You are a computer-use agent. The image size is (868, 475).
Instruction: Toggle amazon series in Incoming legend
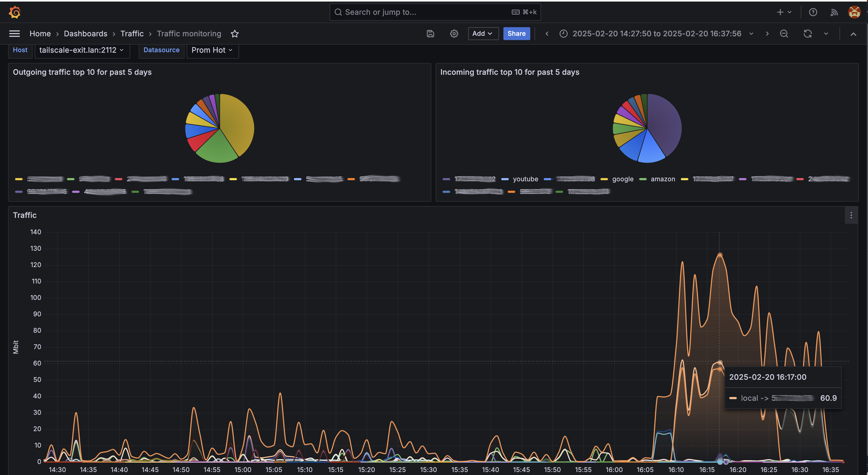click(x=663, y=179)
